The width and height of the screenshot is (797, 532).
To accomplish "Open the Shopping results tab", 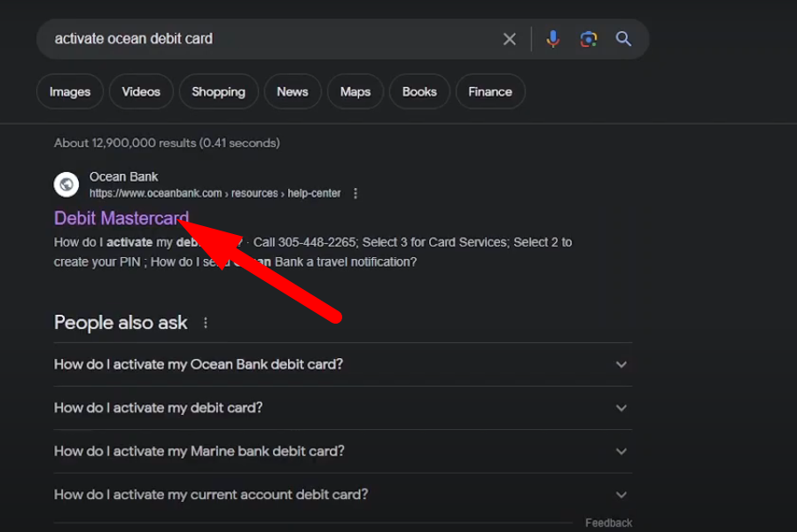I will tap(219, 91).
